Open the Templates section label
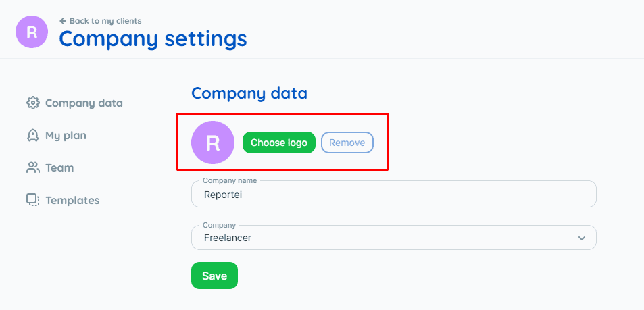 click(72, 201)
